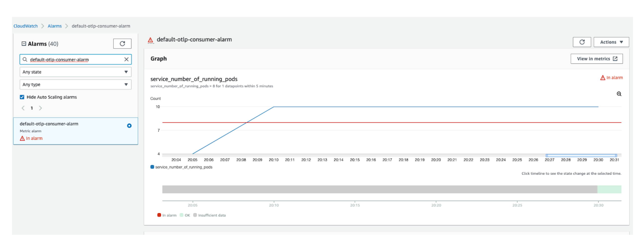Navigate to Alarms breadcrumb
This screenshot has height=240, width=644.
pos(54,26)
